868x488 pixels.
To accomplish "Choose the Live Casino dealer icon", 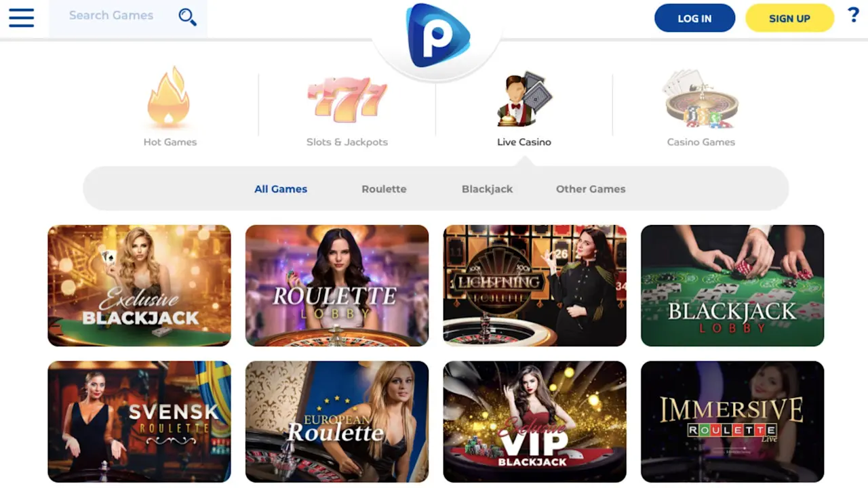I will coord(524,99).
